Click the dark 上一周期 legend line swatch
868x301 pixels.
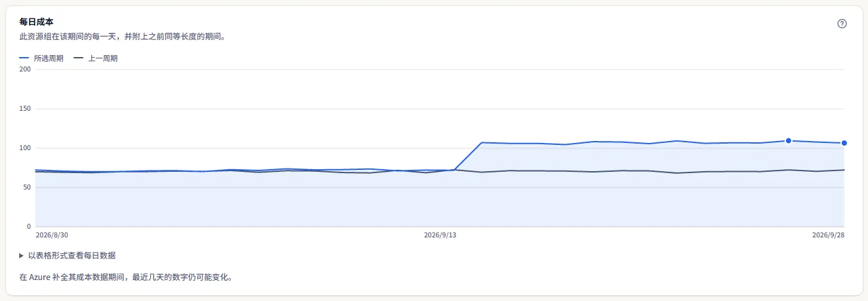pos(79,58)
